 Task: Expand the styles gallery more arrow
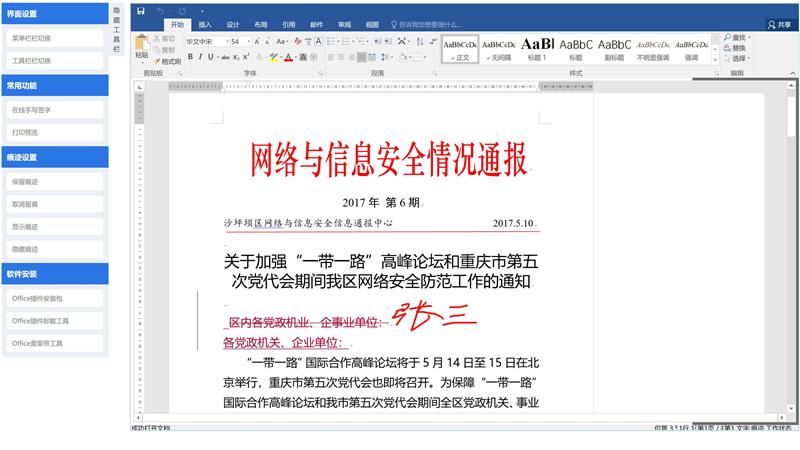click(x=715, y=58)
